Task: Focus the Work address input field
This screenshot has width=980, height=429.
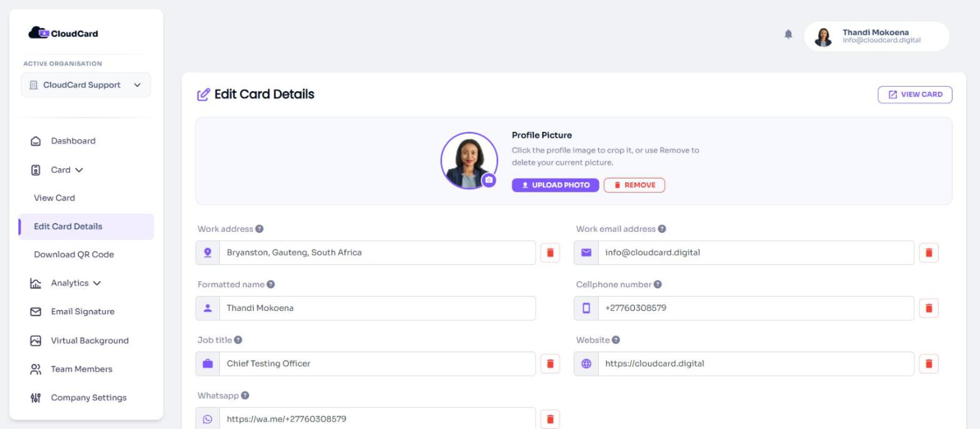Action: [x=377, y=253]
